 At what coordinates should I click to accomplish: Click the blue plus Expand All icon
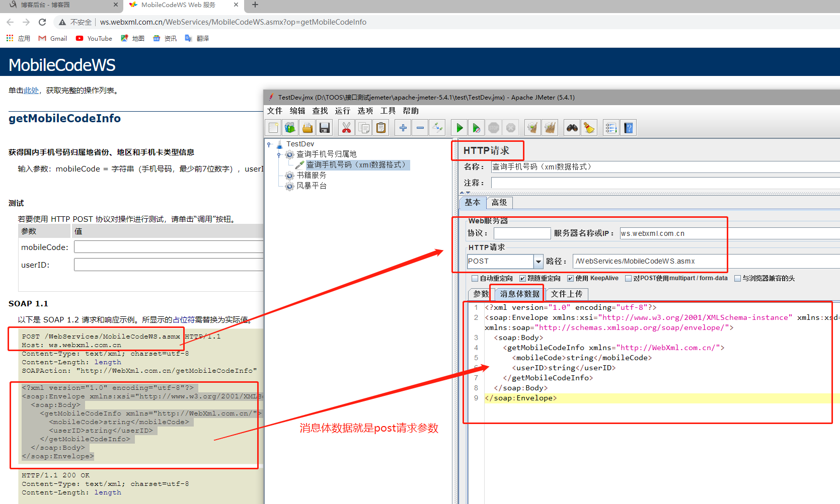tap(403, 128)
